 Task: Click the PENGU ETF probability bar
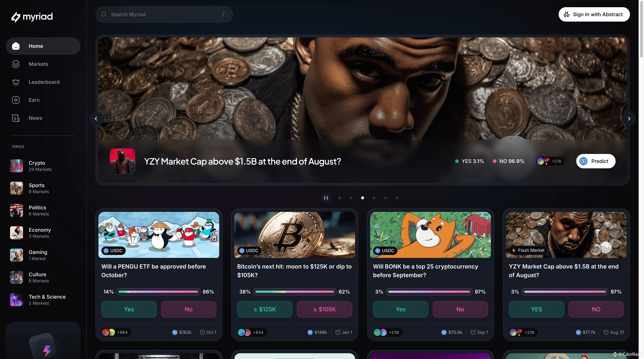click(158, 292)
